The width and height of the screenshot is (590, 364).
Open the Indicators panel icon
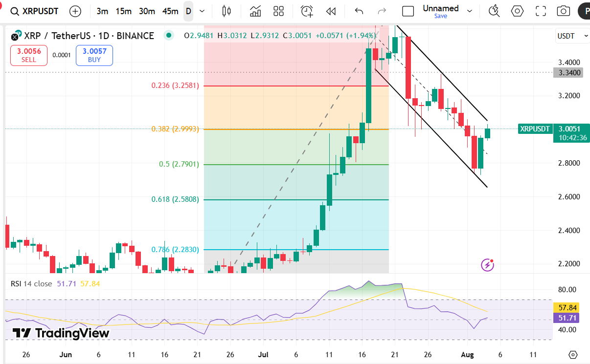pyautogui.click(x=255, y=11)
